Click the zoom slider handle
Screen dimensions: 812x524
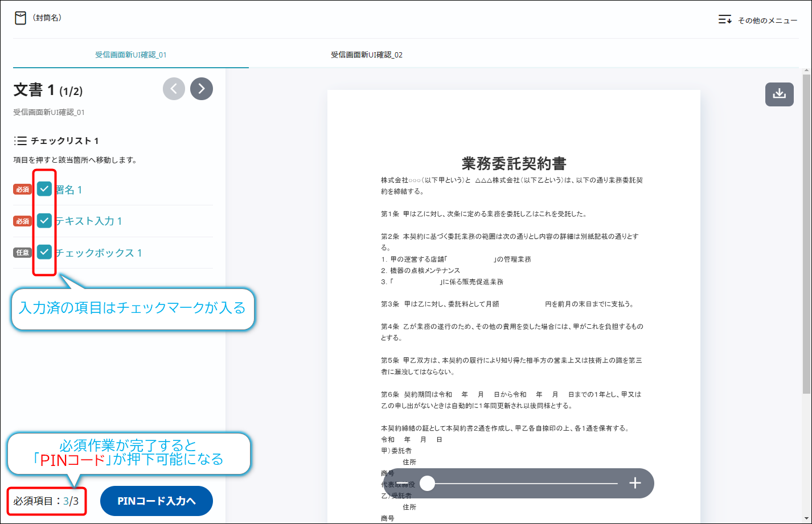click(x=427, y=484)
